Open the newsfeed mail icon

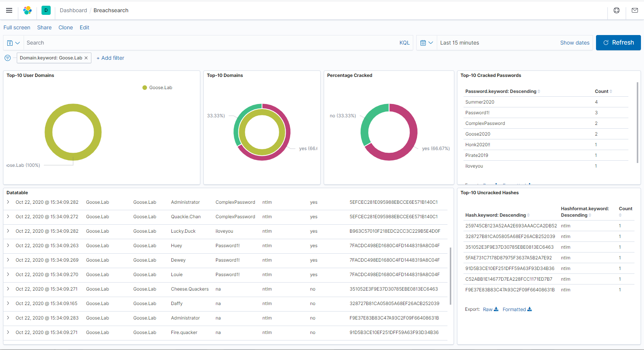point(634,10)
